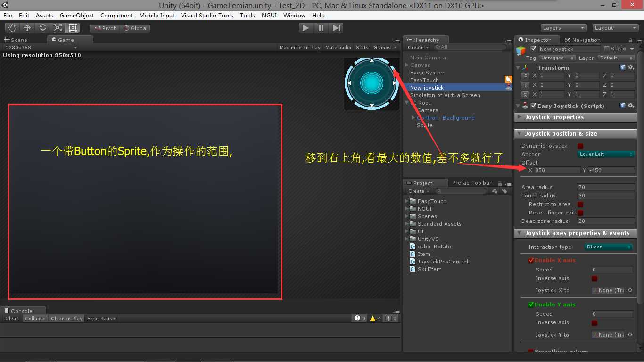The width and height of the screenshot is (644, 362).
Task: Open the Project Create menu
Action: coord(418,191)
